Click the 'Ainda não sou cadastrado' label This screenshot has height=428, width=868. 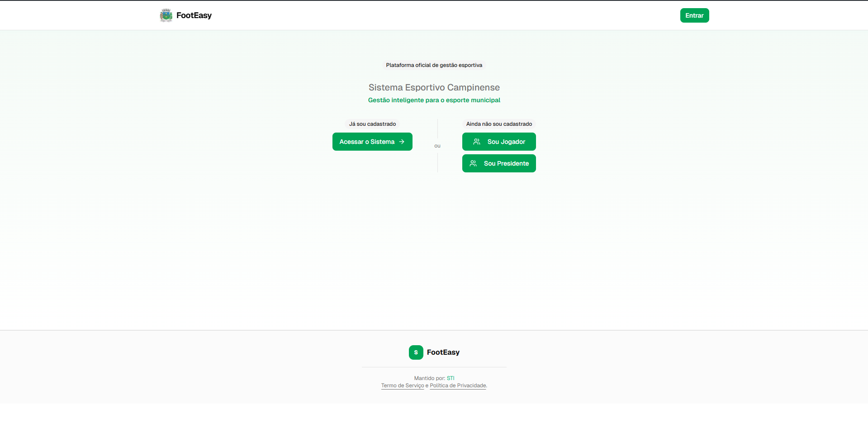click(x=499, y=124)
